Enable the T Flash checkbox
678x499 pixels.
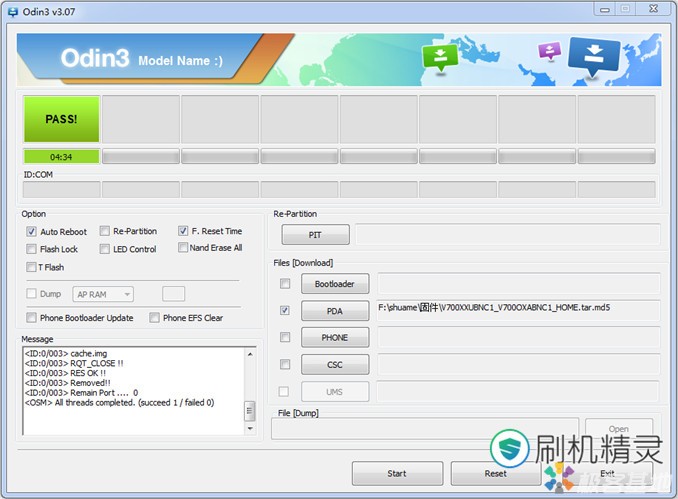[x=31, y=267]
